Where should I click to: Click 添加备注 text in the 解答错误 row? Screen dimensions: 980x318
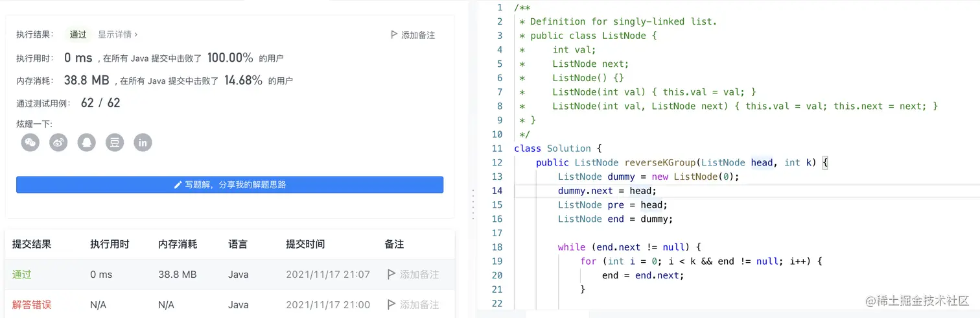pyautogui.click(x=419, y=304)
